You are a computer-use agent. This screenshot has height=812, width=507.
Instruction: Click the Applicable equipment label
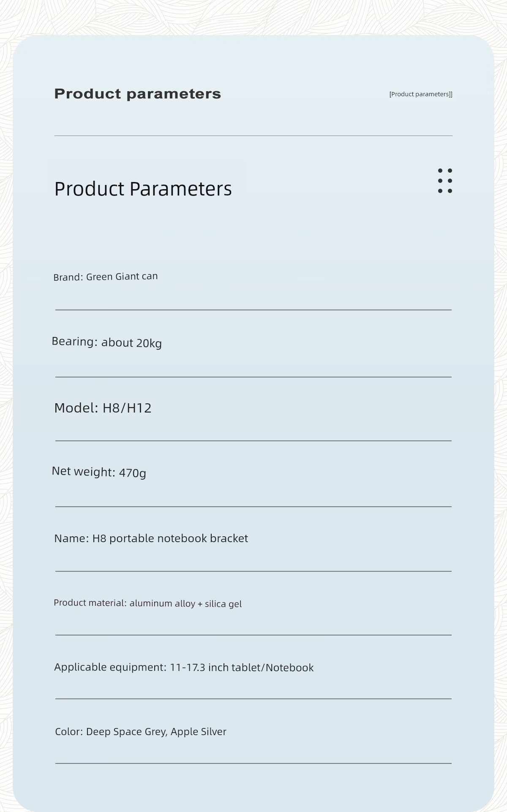pyautogui.click(x=110, y=668)
